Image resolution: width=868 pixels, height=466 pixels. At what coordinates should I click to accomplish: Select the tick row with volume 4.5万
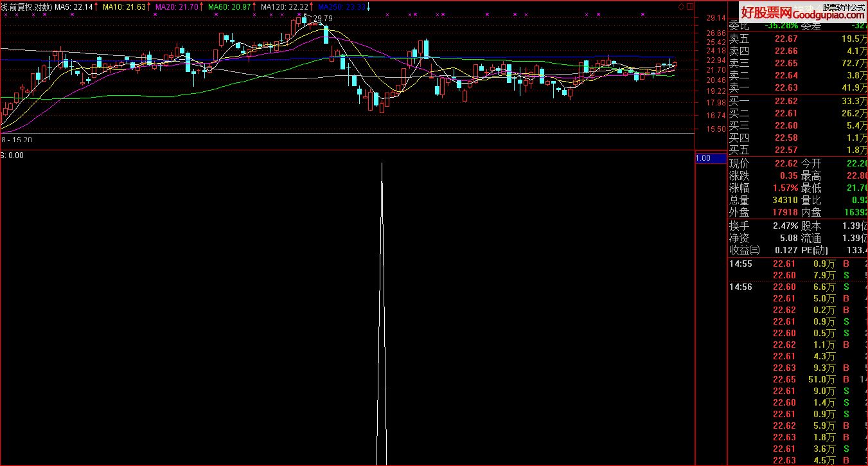tap(798, 460)
